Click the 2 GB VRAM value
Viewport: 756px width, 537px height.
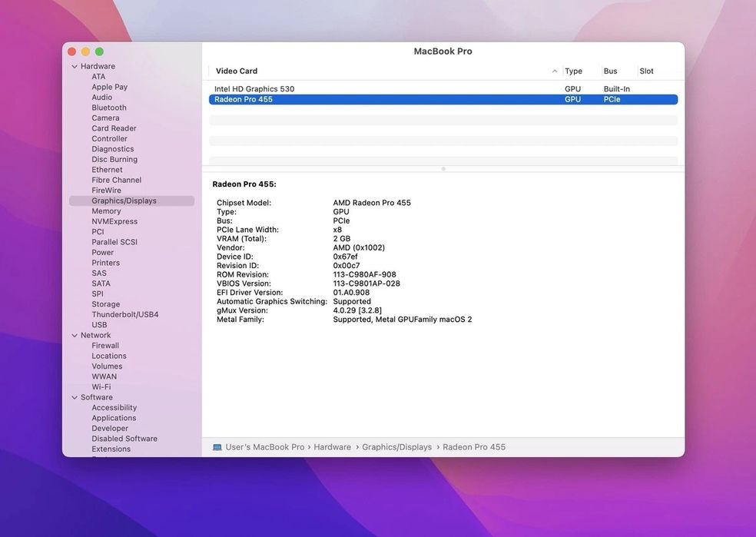pyautogui.click(x=341, y=239)
